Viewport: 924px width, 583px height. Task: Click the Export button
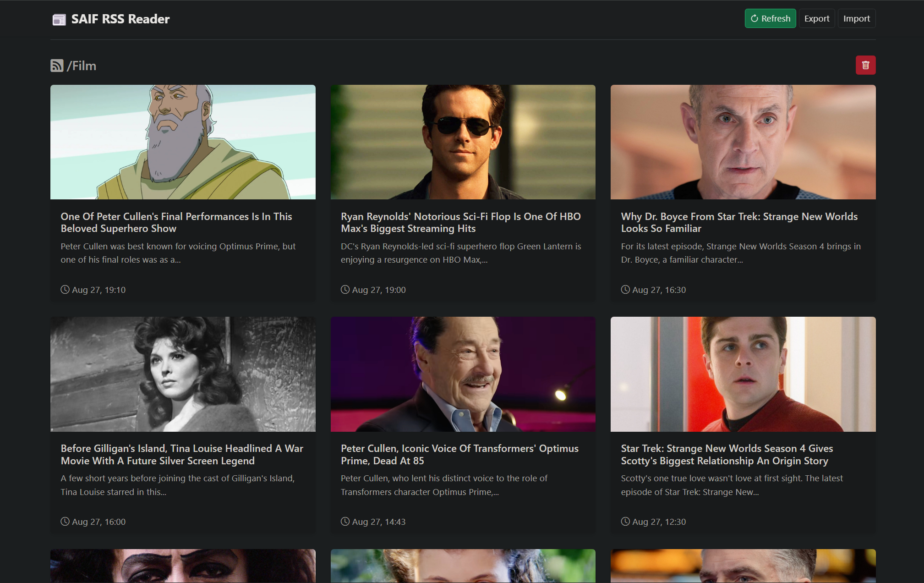click(817, 18)
